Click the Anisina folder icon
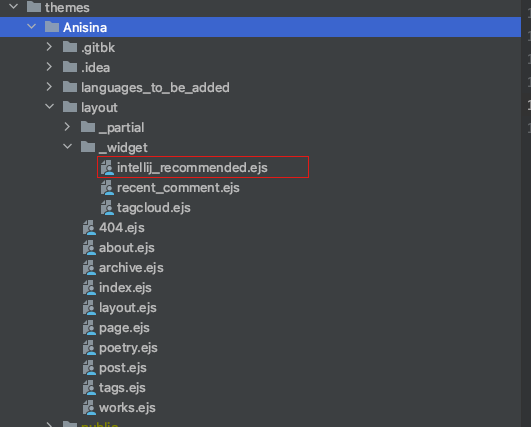Image resolution: width=531 pixels, height=427 pixels. tap(52, 27)
